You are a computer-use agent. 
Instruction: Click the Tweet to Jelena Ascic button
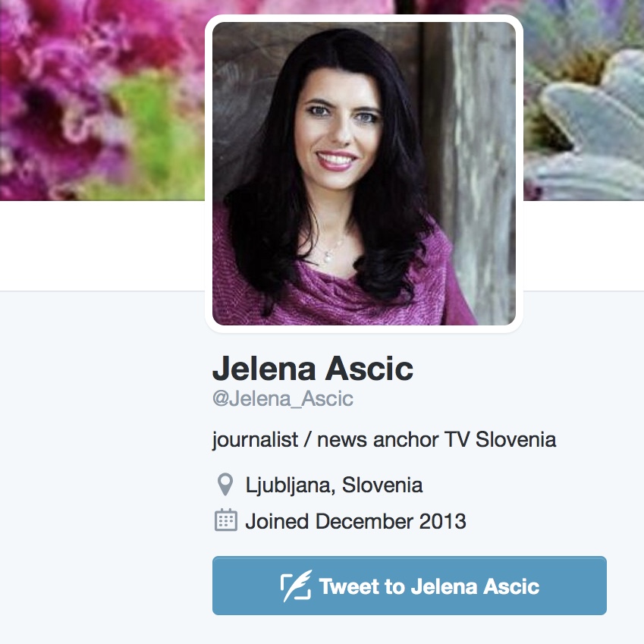(x=409, y=586)
